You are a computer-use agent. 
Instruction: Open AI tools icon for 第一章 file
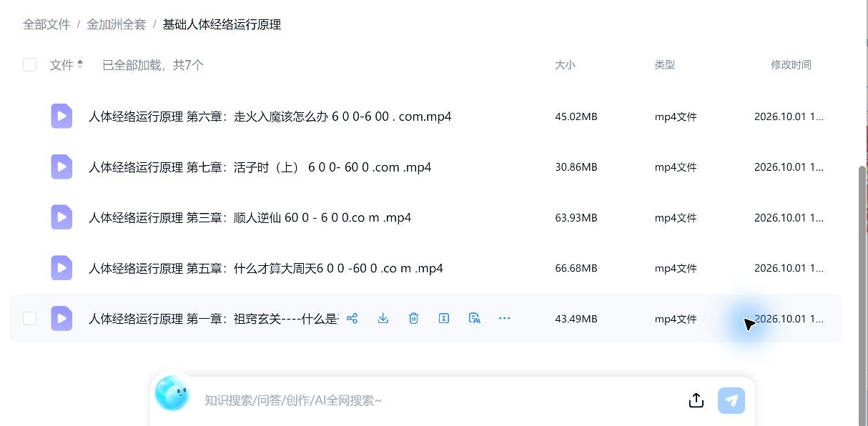474,318
